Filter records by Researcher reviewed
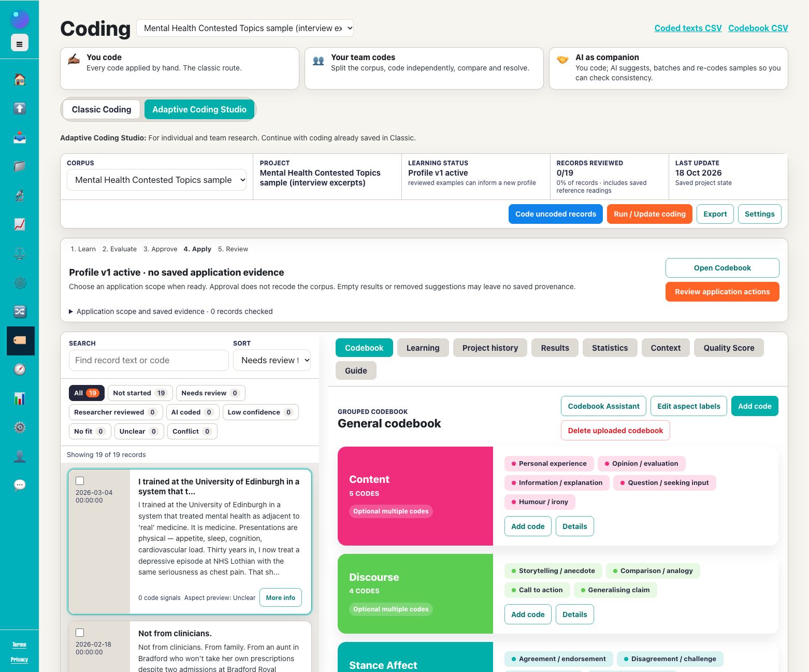 115,412
